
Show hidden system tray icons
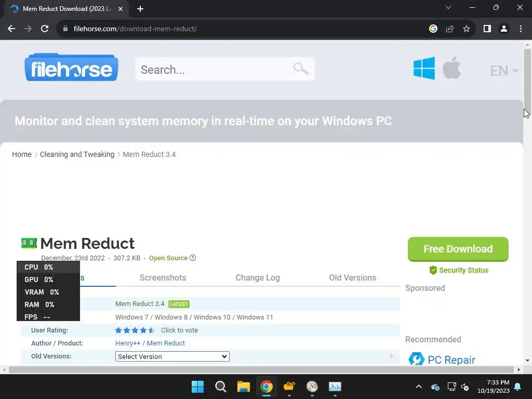419,387
